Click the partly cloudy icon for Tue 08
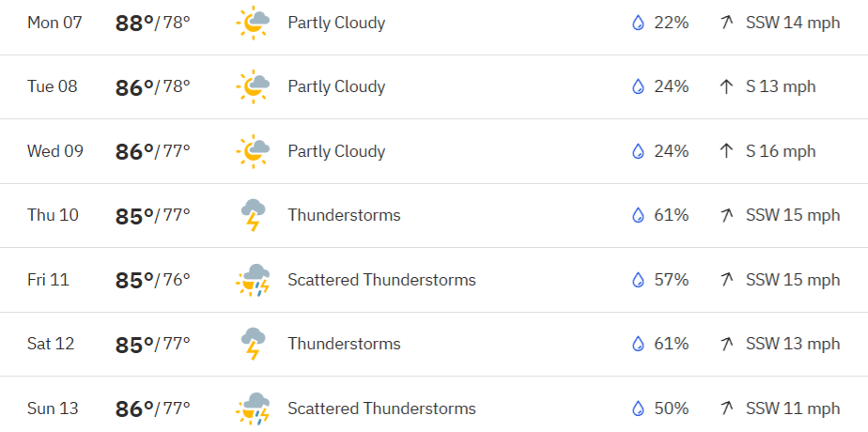868x432 pixels. tap(253, 86)
